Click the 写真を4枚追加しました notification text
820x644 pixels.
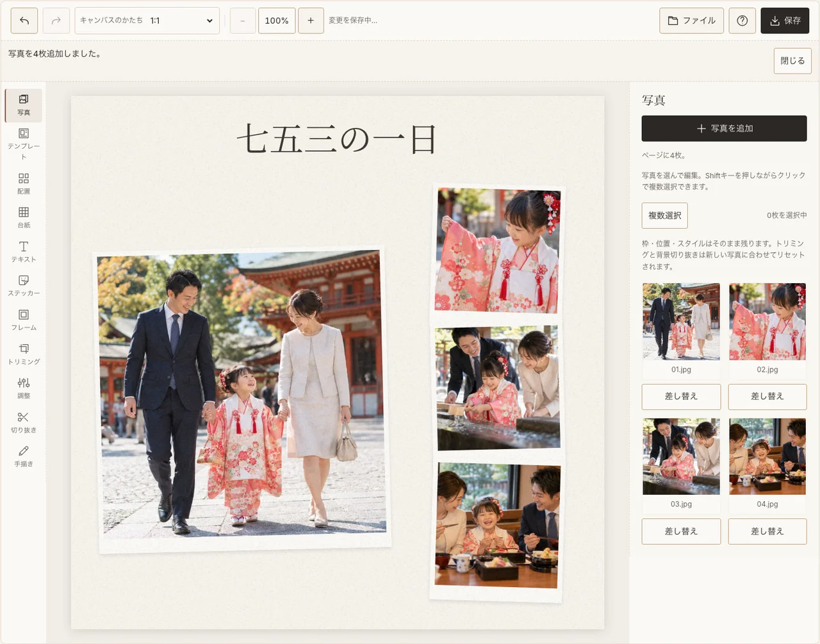(x=54, y=54)
